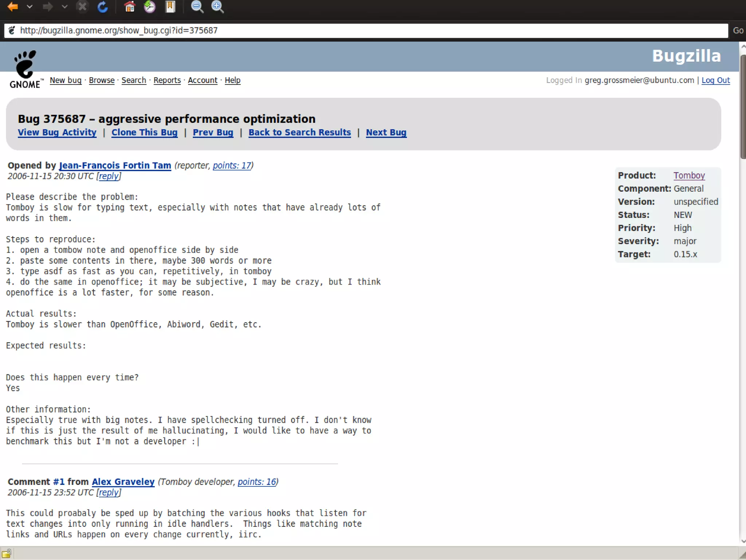Click the lock security icon in status bar
The image size is (746, 560).
[x=7, y=553]
